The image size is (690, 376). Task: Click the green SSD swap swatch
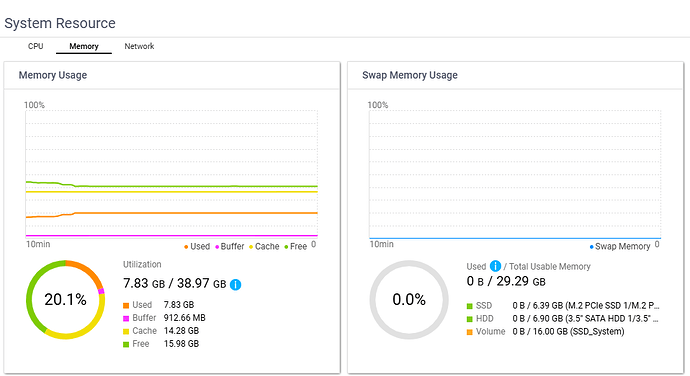tap(470, 306)
